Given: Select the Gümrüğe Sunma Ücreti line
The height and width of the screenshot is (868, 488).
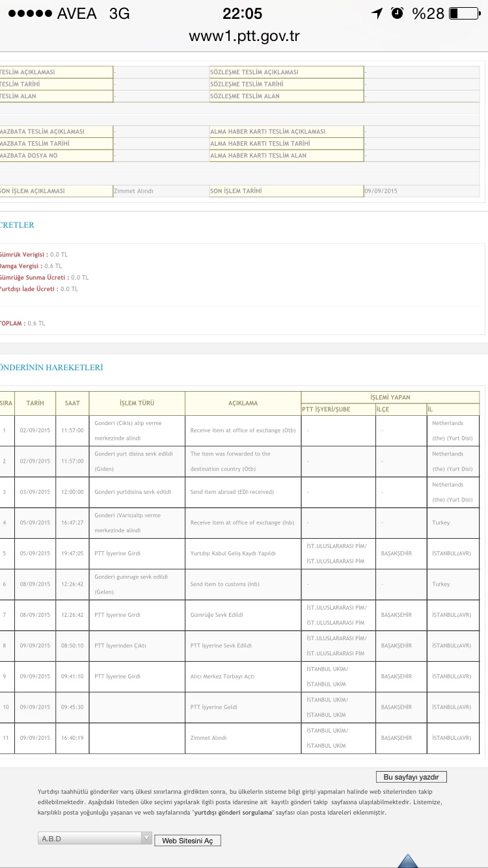Looking at the screenshot, I should pyautogui.click(x=44, y=277).
